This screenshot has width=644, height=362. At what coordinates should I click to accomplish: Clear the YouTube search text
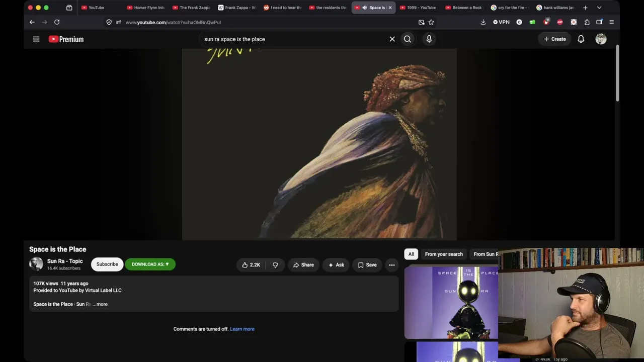[x=392, y=39]
